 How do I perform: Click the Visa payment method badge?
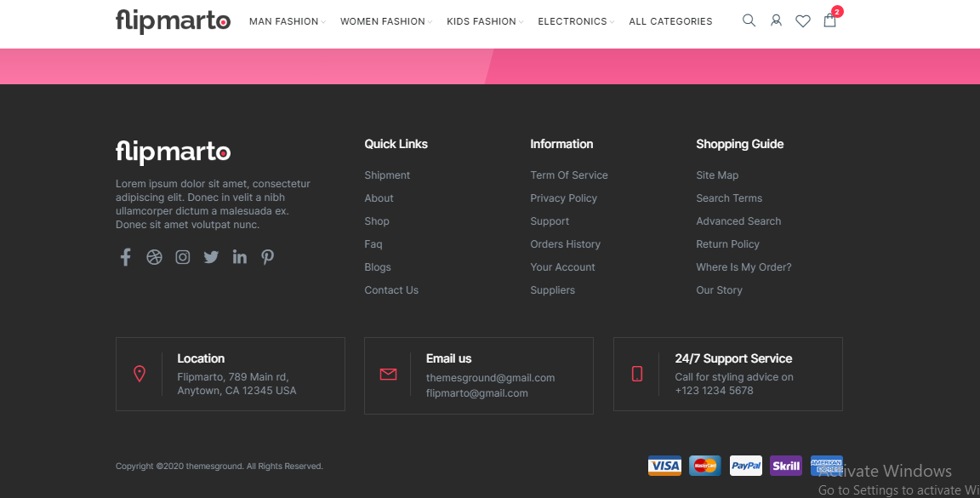pyautogui.click(x=664, y=466)
